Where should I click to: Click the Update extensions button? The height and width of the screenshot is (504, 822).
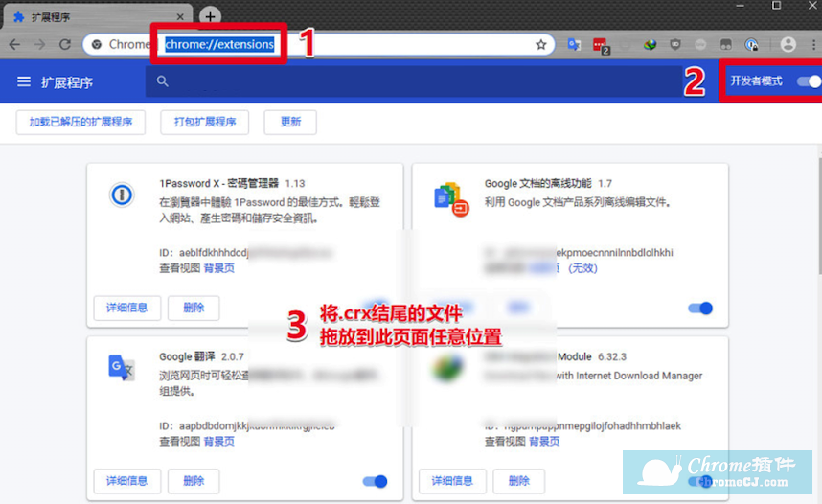tap(290, 123)
